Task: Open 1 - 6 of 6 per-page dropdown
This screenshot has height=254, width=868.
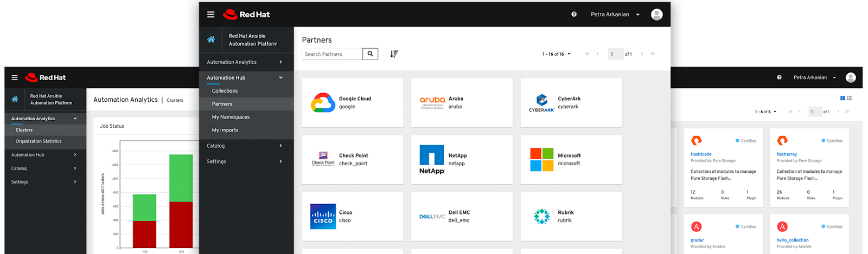Action: 766,112
